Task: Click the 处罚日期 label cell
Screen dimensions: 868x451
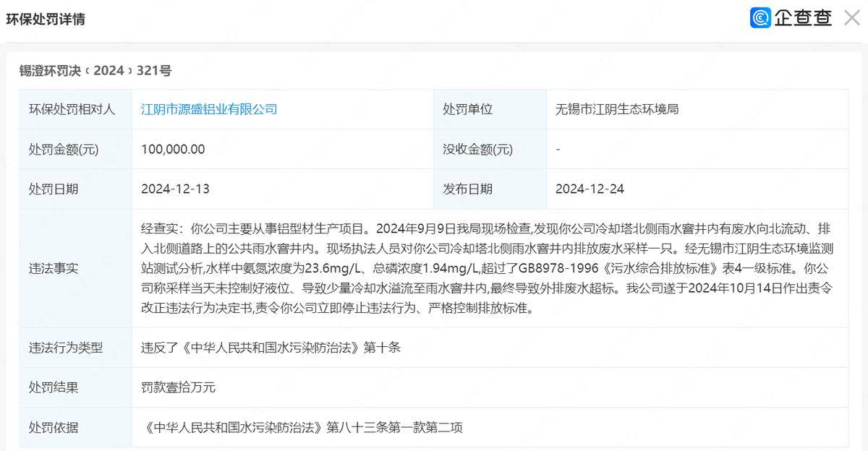Action: [x=76, y=189]
